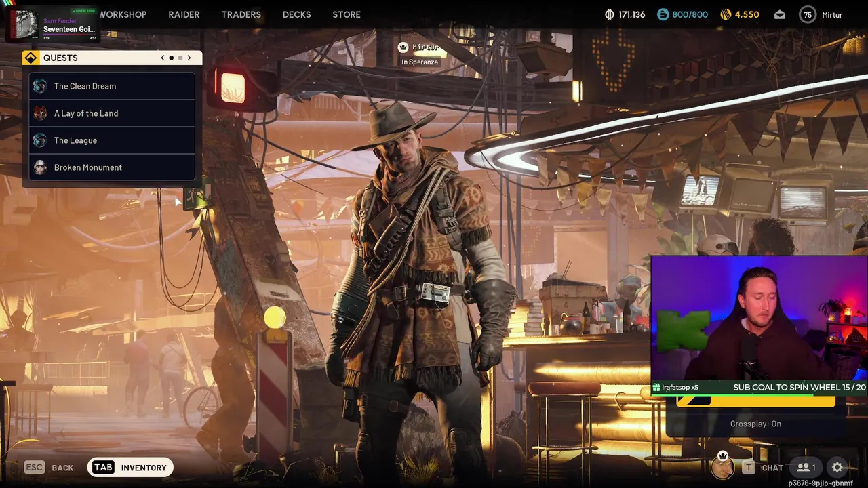Open the settings gear icon
Image resolution: width=868 pixels, height=488 pixels.
837,467
